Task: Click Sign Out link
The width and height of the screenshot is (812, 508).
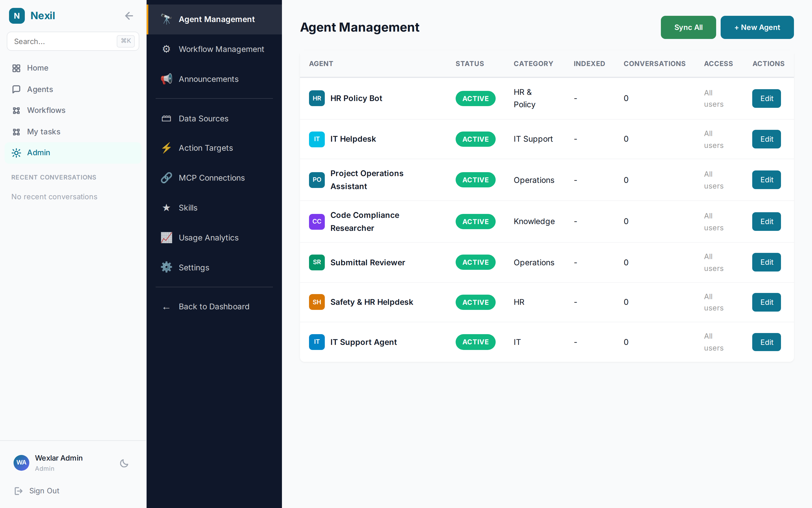Action: [44, 491]
